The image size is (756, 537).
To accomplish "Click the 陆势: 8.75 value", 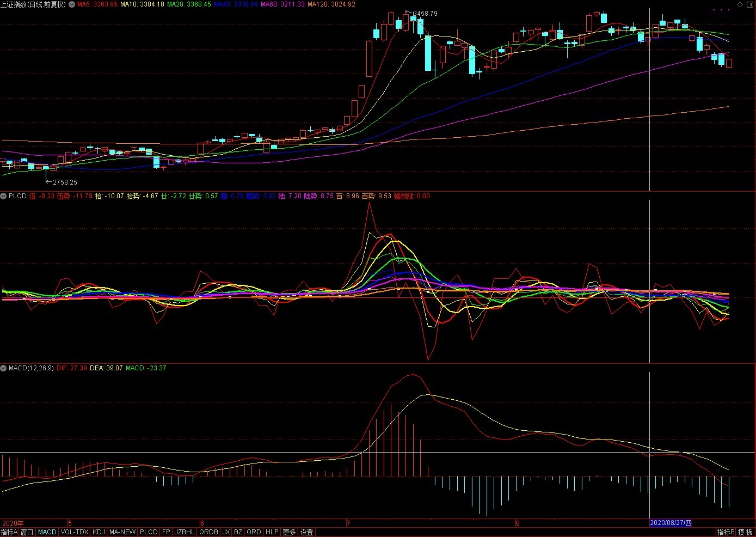I will 318,196.
